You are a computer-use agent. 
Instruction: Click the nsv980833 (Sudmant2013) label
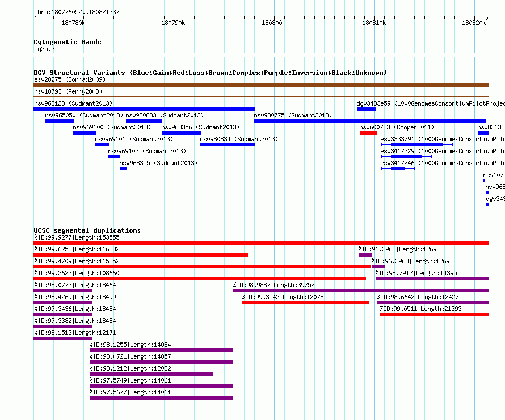click(x=165, y=115)
